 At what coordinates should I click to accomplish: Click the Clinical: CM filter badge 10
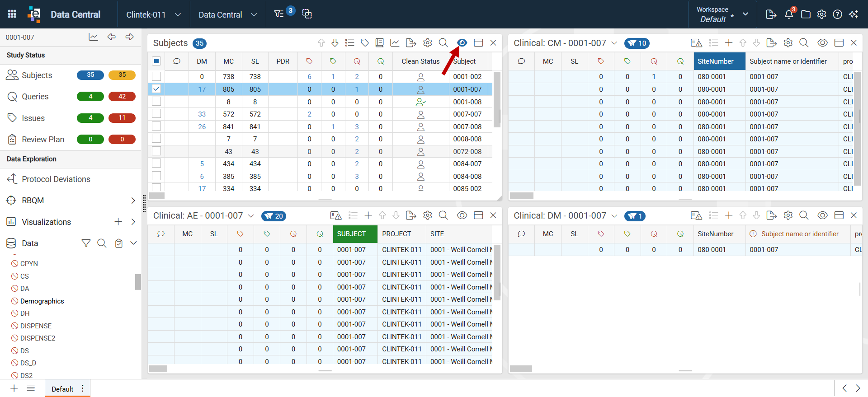[637, 43]
